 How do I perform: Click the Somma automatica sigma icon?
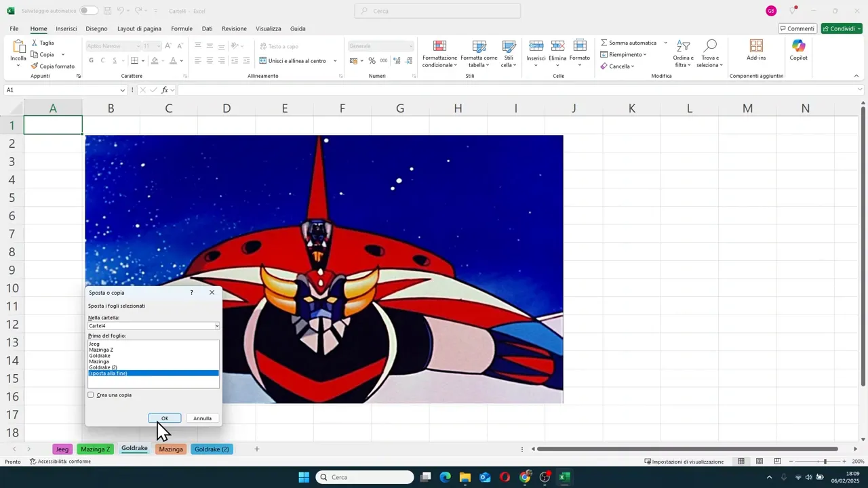[x=604, y=43]
